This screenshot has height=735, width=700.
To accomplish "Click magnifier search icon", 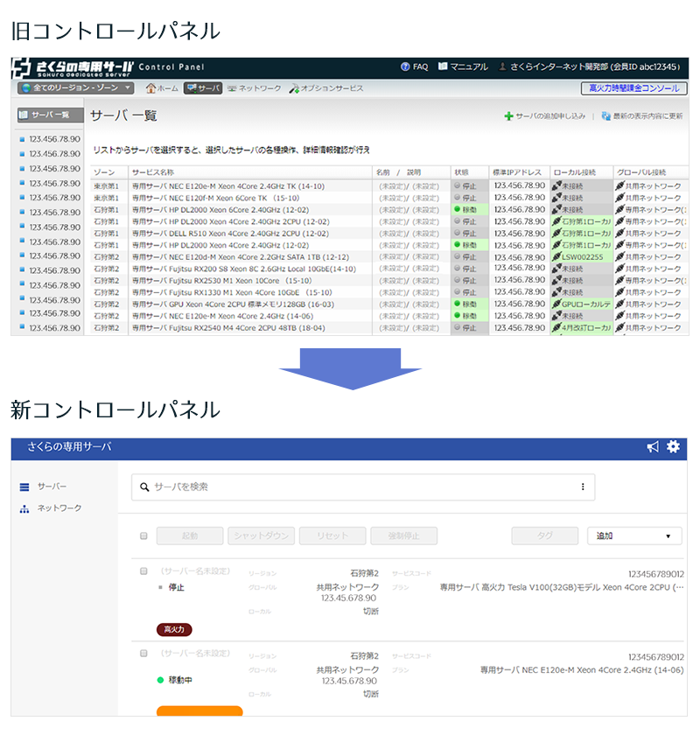I will (144, 487).
